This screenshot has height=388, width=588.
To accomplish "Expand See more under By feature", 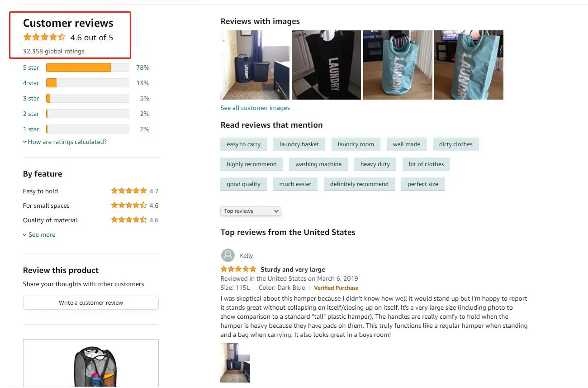I will pyautogui.click(x=42, y=235).
